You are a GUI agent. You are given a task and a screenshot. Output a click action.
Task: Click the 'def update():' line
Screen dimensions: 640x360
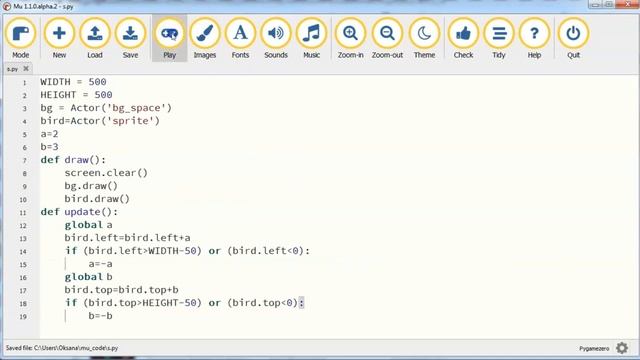(79, 212)
